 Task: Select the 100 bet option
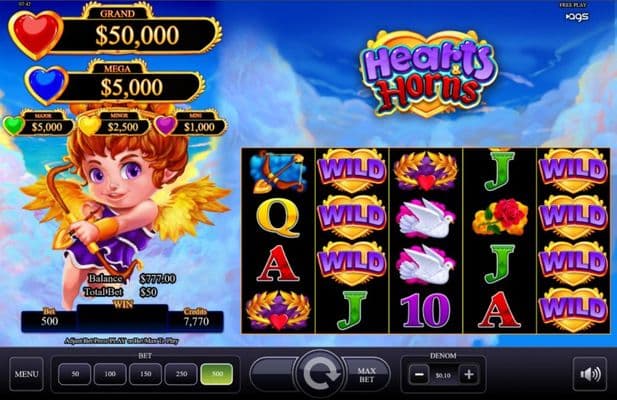110,374
